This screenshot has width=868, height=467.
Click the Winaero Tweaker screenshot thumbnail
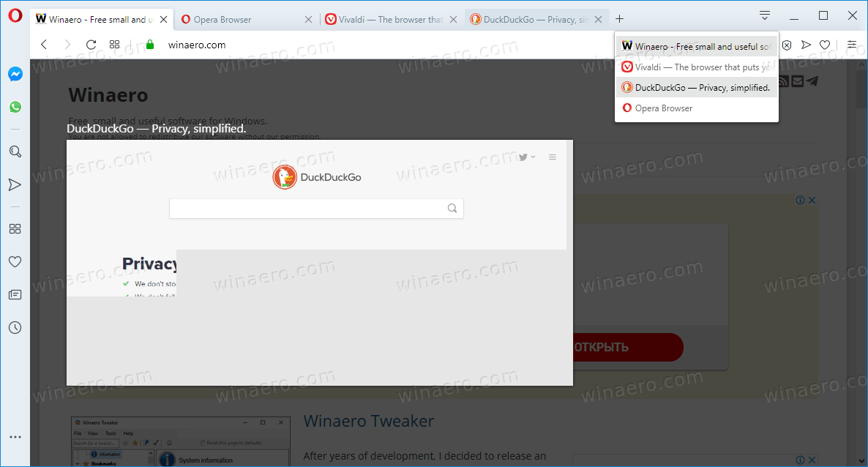click(x=181, y=441)
